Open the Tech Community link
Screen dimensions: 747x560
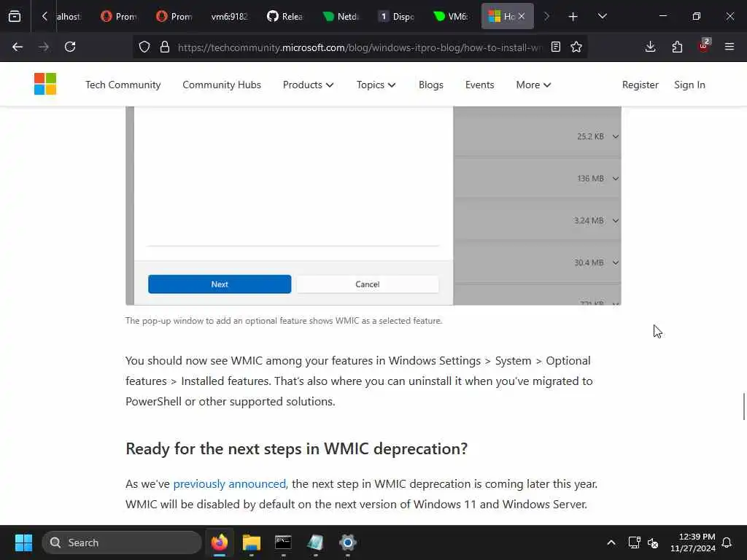123,85
